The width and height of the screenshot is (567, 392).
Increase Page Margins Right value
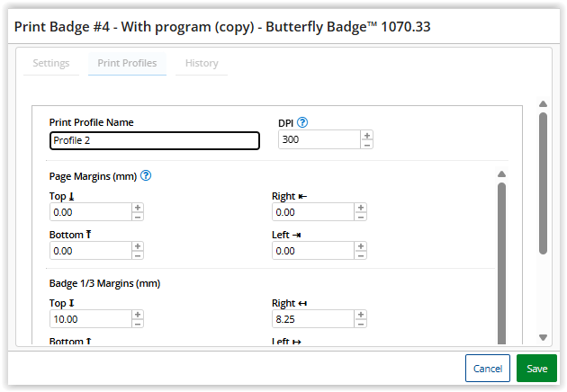click(x=360, y=207)
